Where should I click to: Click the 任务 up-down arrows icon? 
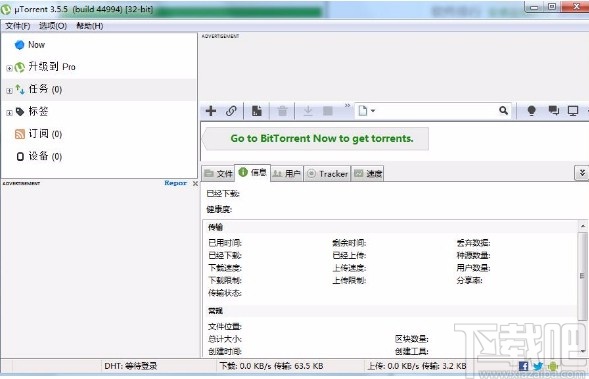click(20, 90)
